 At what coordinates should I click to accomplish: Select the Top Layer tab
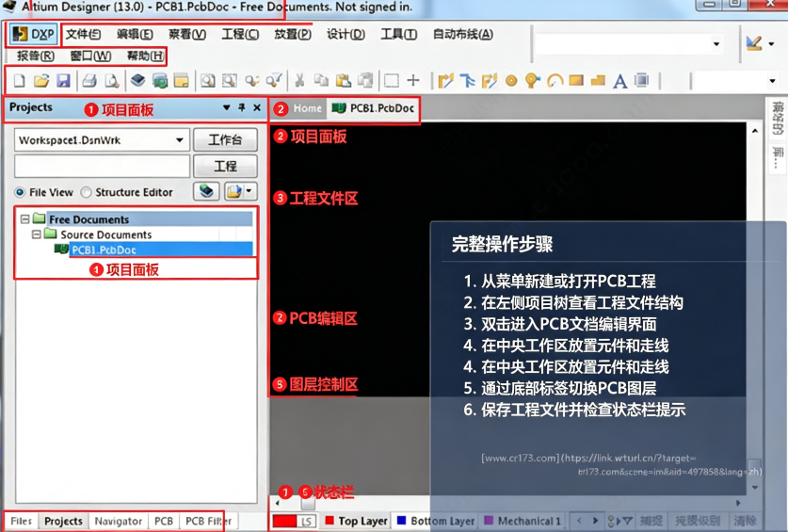tap(357, 522)
